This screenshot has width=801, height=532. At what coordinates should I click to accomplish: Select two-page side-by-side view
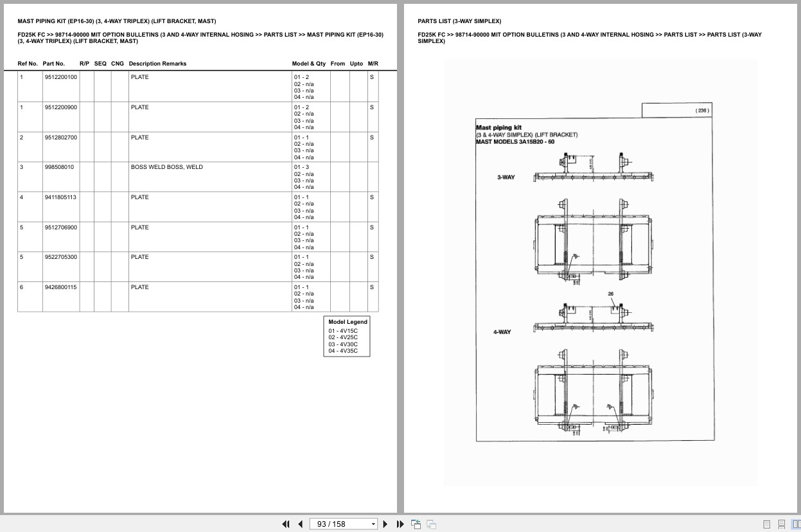(795, 524)
